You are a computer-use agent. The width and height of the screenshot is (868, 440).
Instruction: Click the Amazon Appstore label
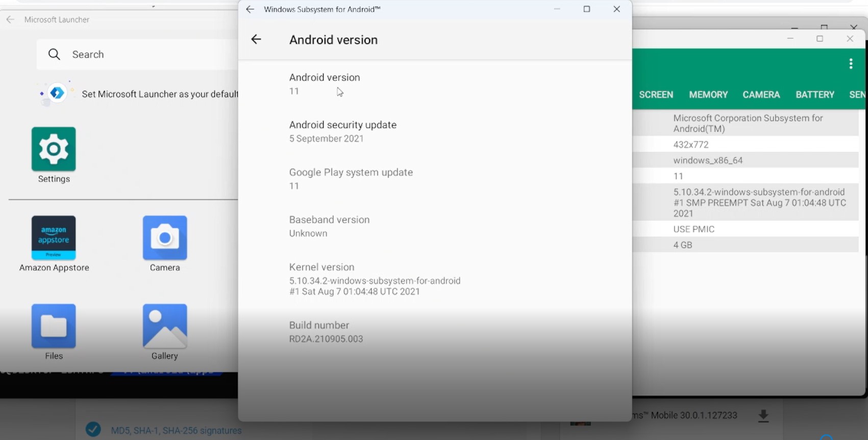pyautogui.click(x=54, y=268)
